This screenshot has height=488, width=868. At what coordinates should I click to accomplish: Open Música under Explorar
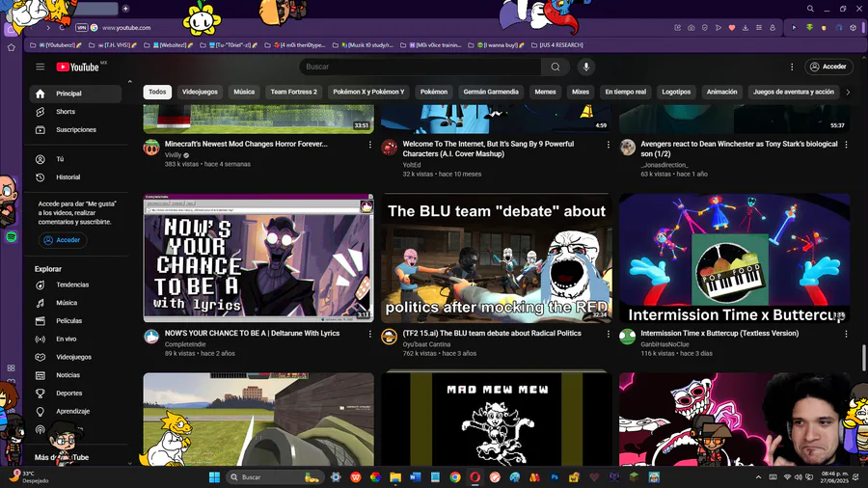click(75, 303)
